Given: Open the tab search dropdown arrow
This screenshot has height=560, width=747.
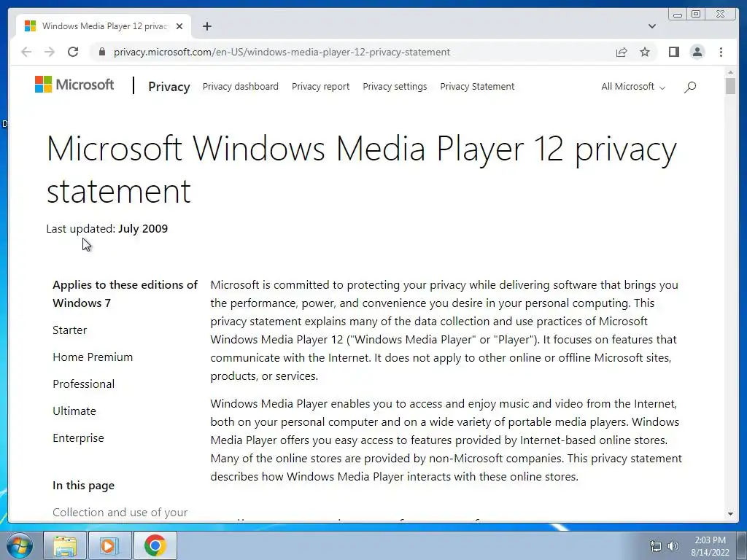Looking at the screenshot, I should pyautogui.click(x=651, y=26).
